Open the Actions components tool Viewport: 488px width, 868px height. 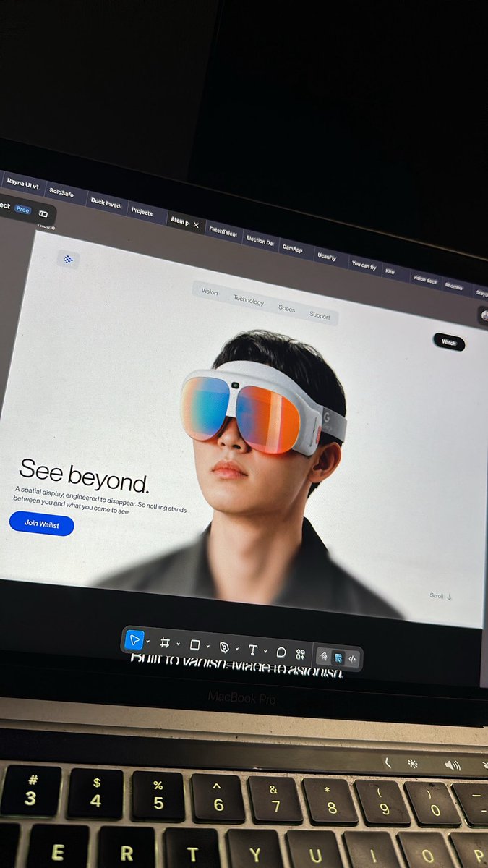pos(301,654)
